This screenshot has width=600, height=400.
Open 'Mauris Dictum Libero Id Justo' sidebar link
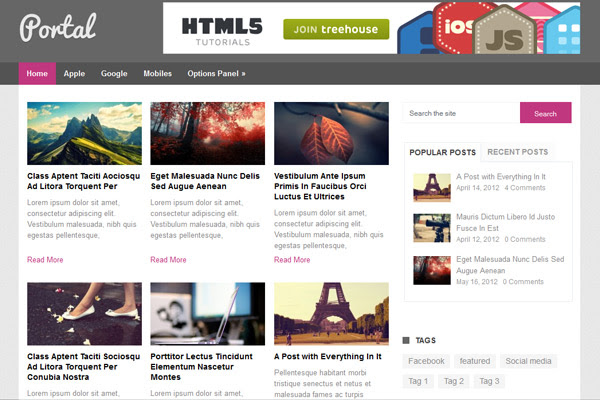505,222
